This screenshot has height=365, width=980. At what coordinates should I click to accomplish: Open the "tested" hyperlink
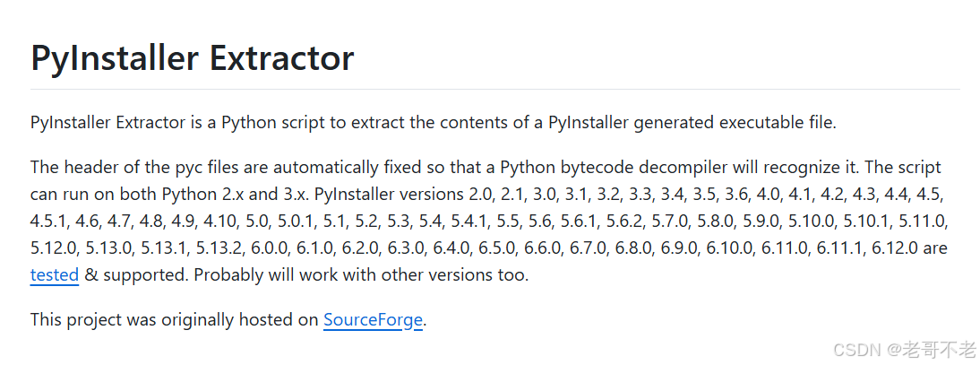click(x=55, y=275)
